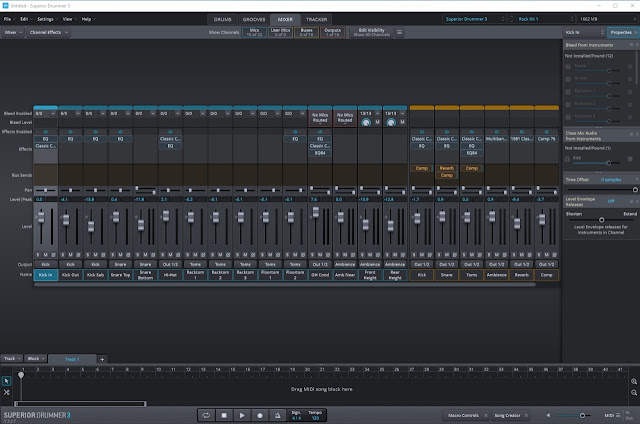640x424 pixels.
Task: Open the Rock Kit 1 preset dropdown
Action: [x=545, y=19]
